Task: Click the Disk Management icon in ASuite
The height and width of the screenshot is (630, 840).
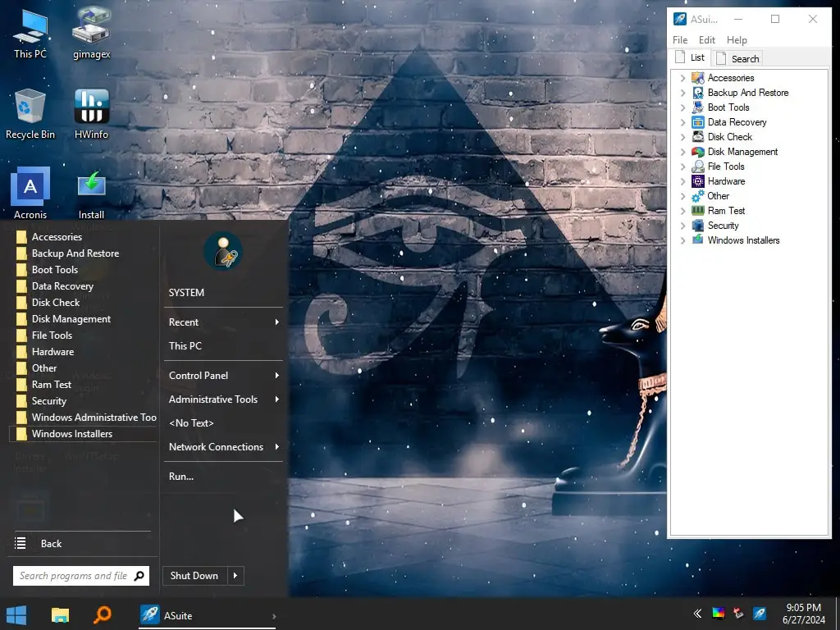Action: click(697, 152)
